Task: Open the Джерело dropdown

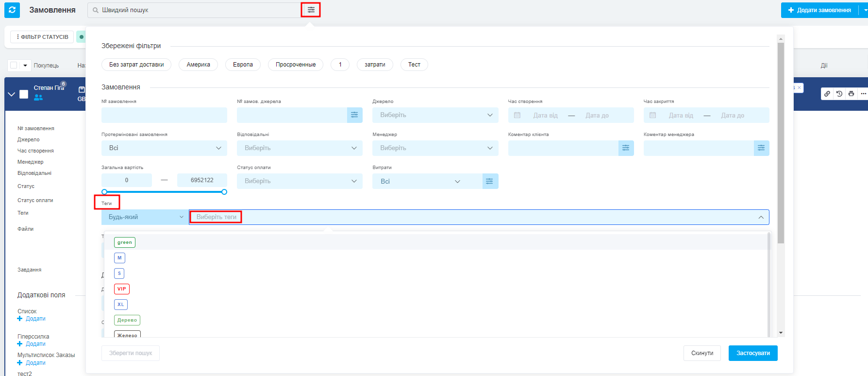Action: coord(435,115)
